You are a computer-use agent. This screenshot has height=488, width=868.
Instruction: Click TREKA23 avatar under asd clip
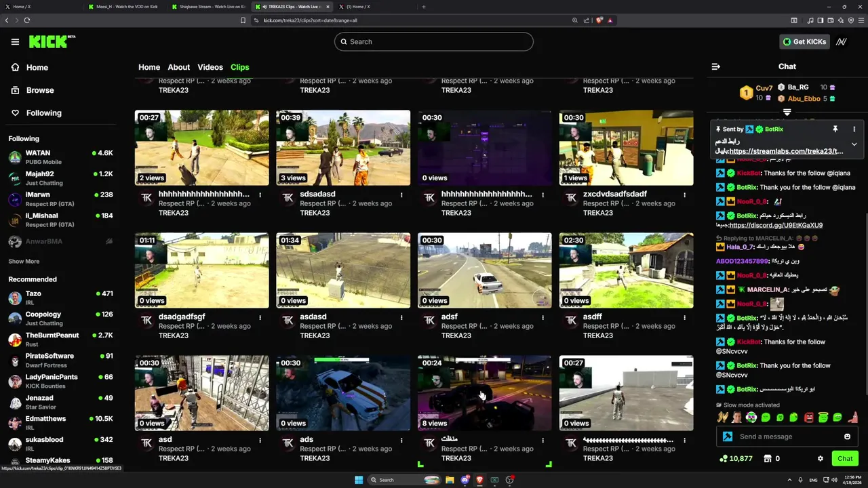(146, 443)
